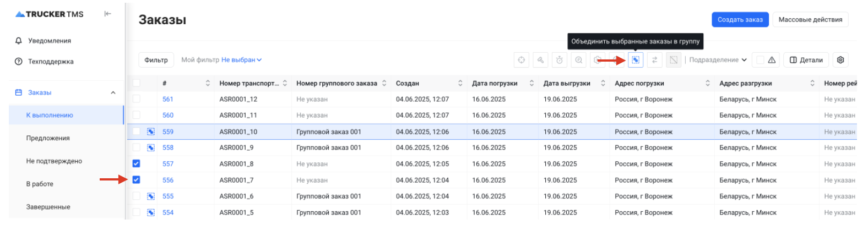The height and width of the screenshot is (230, 868).
Task: Uncheck the checkbox for order 556
Action: (x=136, y=179)
